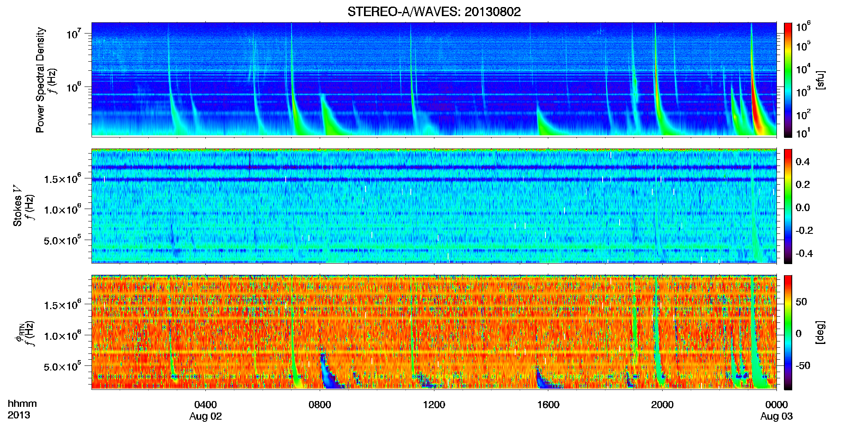Select the "1600" time axis label

(548, 404)
